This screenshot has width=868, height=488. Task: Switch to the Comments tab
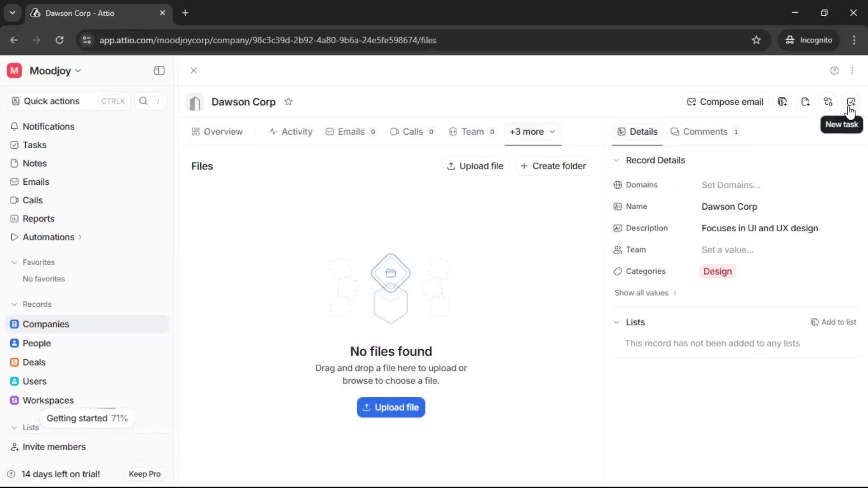pyautogui.click(x=705, y=131)
